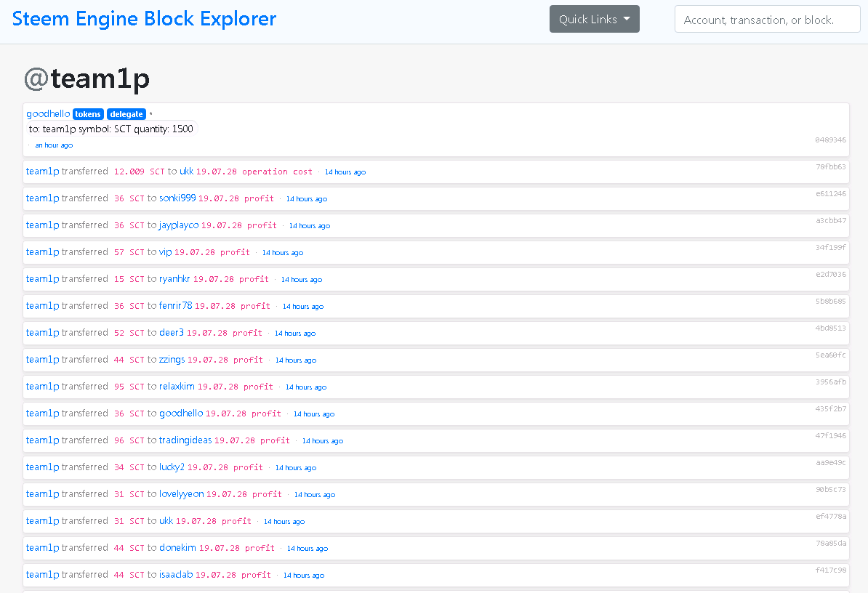Open the goodhello account in delegate entry
Image resolution: width=868 pixels, height=593 pixels.
point(48,113)
